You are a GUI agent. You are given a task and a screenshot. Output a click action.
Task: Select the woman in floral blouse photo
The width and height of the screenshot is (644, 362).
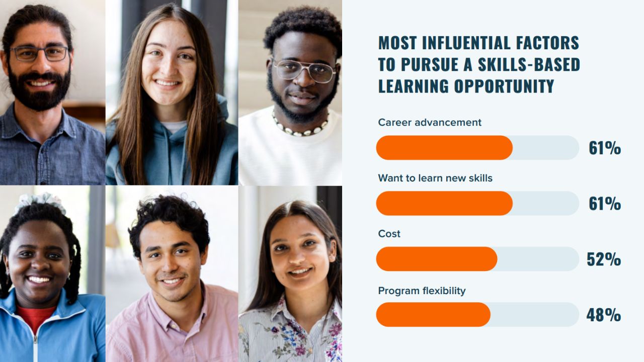290,274
